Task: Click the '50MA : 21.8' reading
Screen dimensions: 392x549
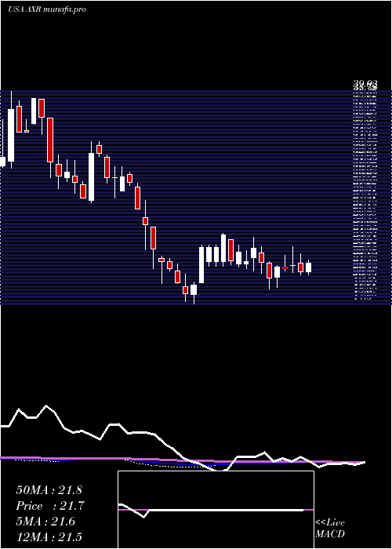Action: tap(49, 490)
